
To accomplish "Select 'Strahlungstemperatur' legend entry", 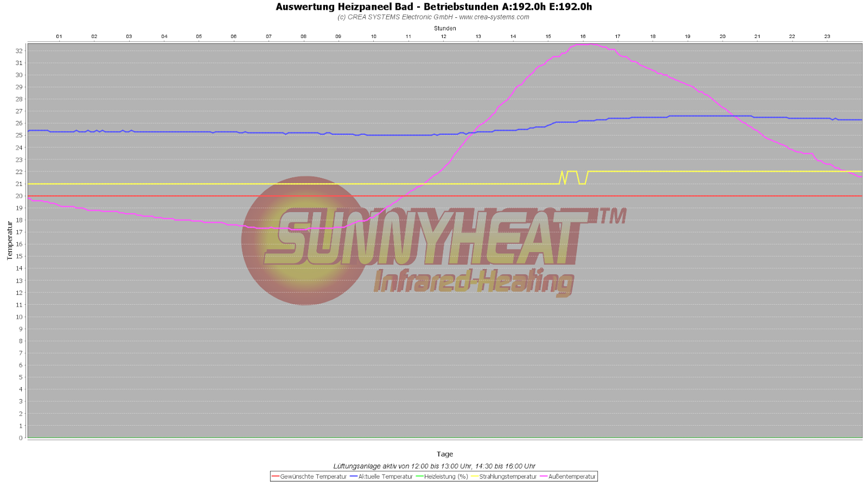I will [x=508, y=477].
